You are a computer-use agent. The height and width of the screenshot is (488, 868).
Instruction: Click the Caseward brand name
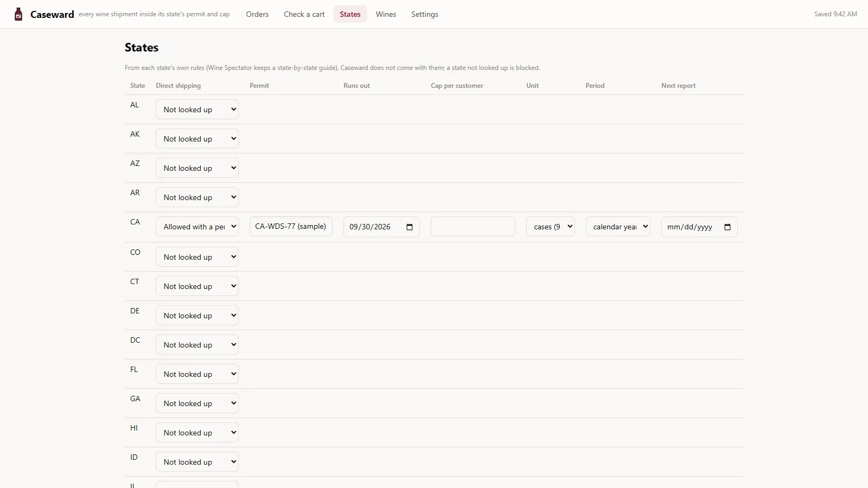[52, 15]
